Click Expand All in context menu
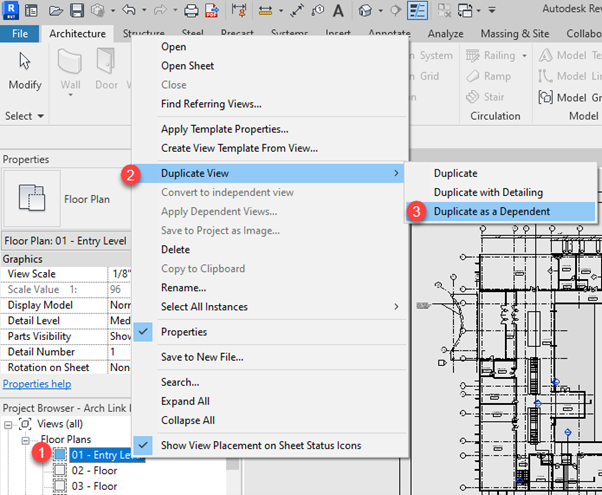The width and height of the screenshot is (602, 495). [270, 401]
